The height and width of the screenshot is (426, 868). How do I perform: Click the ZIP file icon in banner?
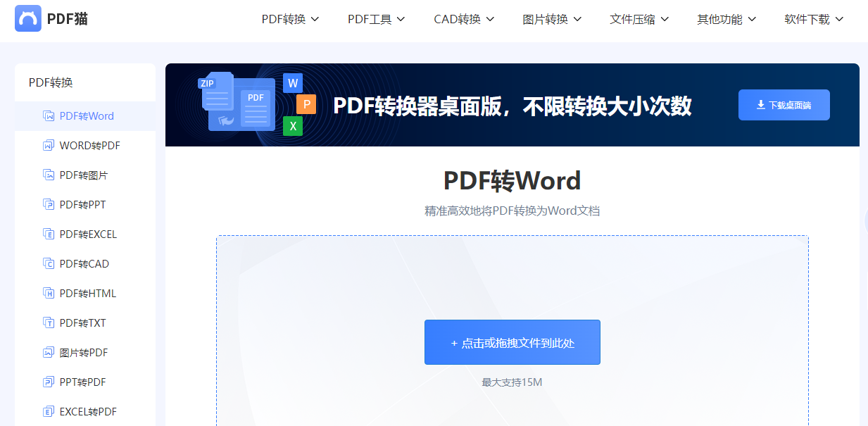216,92
